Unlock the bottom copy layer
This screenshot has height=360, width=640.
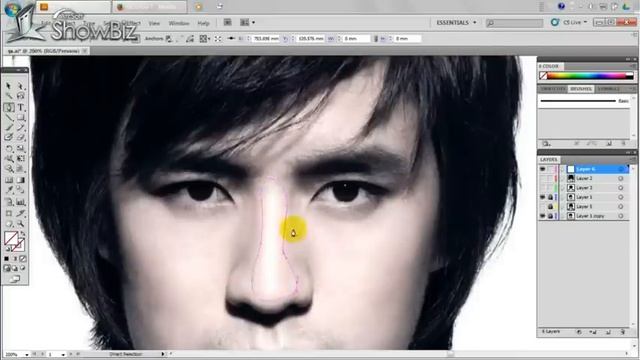(x=550, y=216)
